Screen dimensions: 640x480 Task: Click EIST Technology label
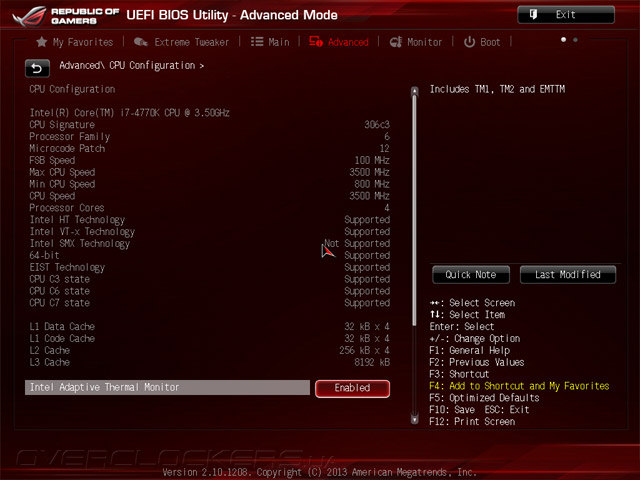coord(67,267)
